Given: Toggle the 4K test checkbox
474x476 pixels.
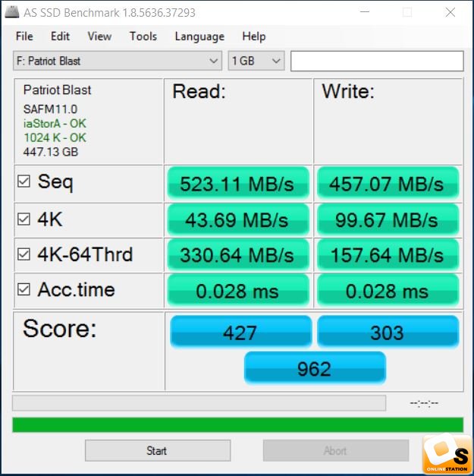Looking at the screenshot, I should point(24,219).
